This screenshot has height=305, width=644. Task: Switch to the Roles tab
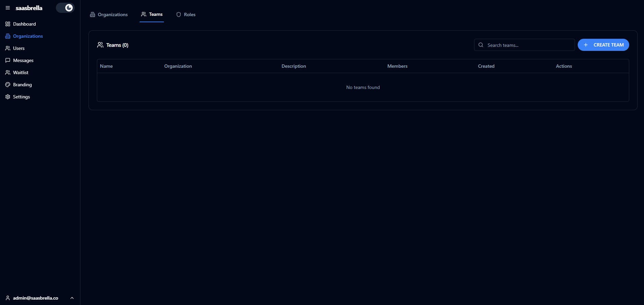(186, 14)
